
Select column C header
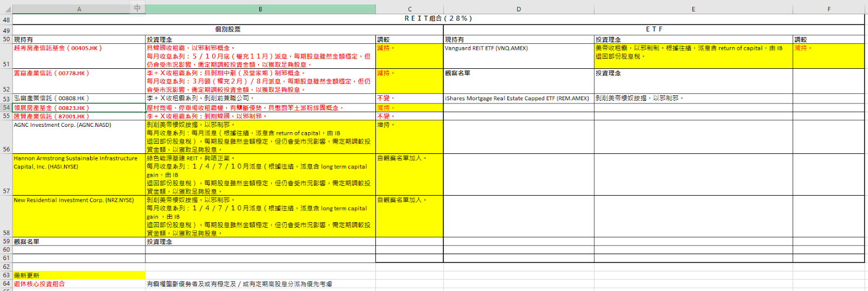point(410,9)
